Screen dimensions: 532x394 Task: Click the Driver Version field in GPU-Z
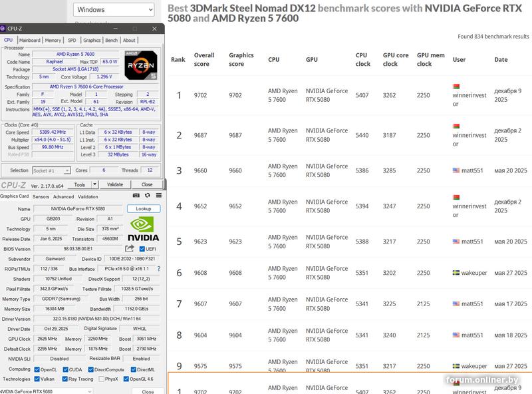[x=96, y=319]
